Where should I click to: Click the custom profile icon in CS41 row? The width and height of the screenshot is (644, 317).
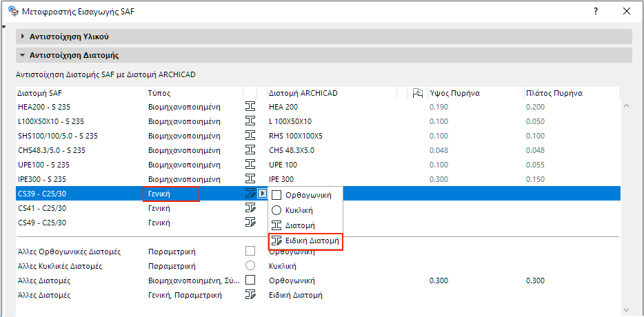250,208
